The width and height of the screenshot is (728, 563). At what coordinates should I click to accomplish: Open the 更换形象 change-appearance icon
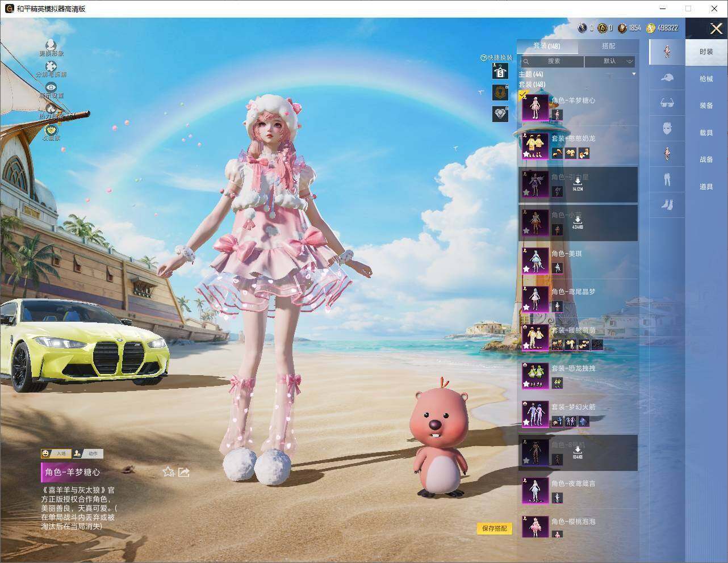click(51, 45)
